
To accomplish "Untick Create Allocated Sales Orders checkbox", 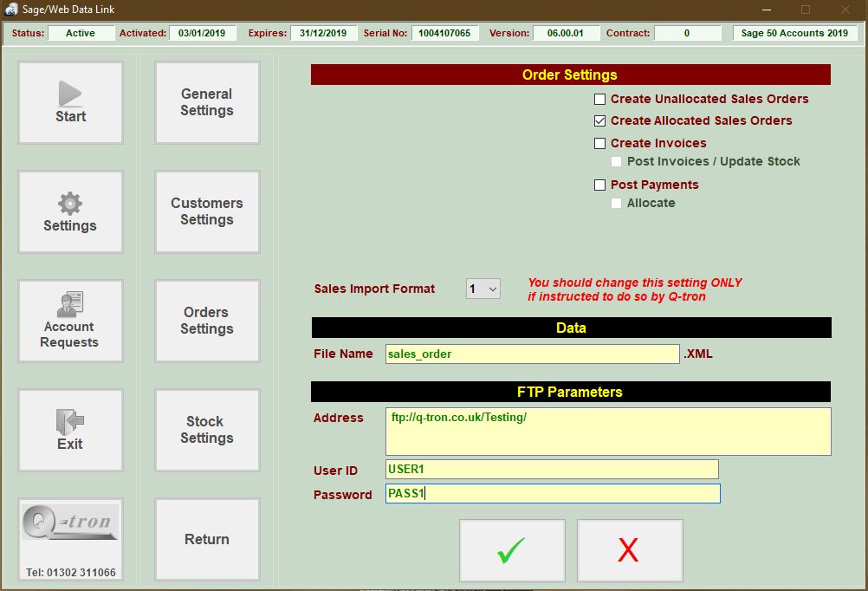I will [599, 120].
